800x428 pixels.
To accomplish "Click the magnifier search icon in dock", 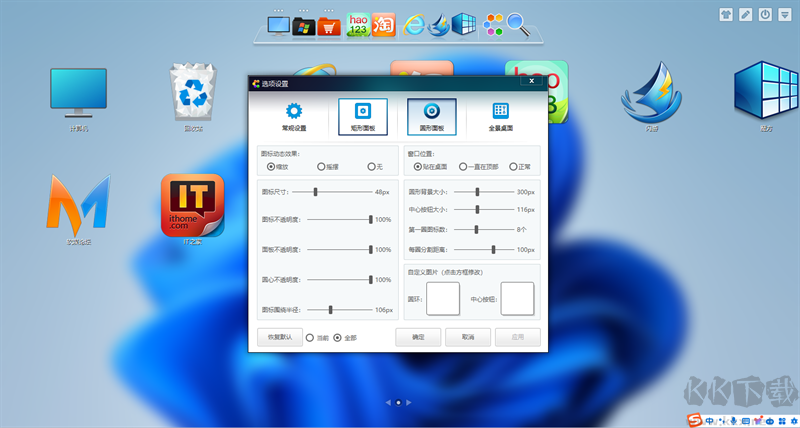I will click(x=518, y=24).
